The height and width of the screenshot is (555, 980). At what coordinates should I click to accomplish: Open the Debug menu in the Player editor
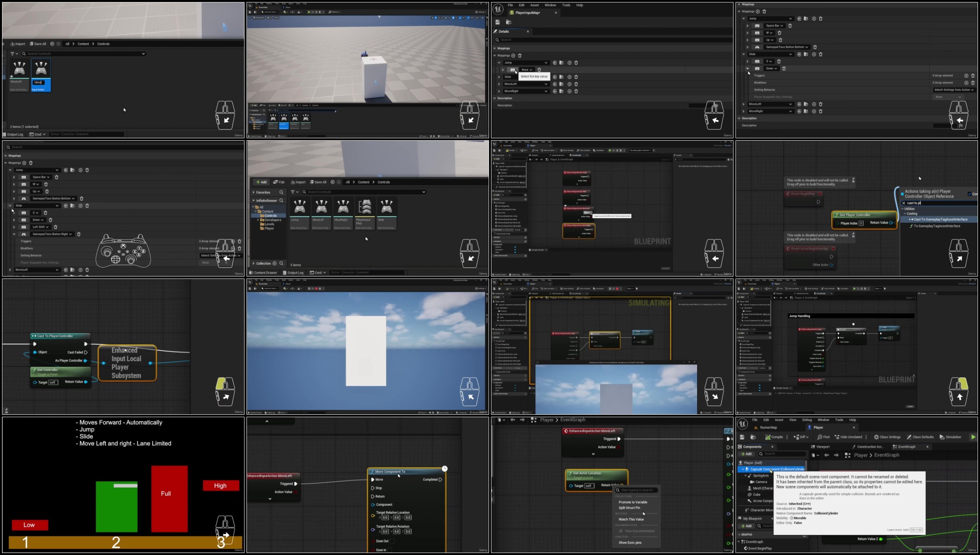click(x=807, y=420)
